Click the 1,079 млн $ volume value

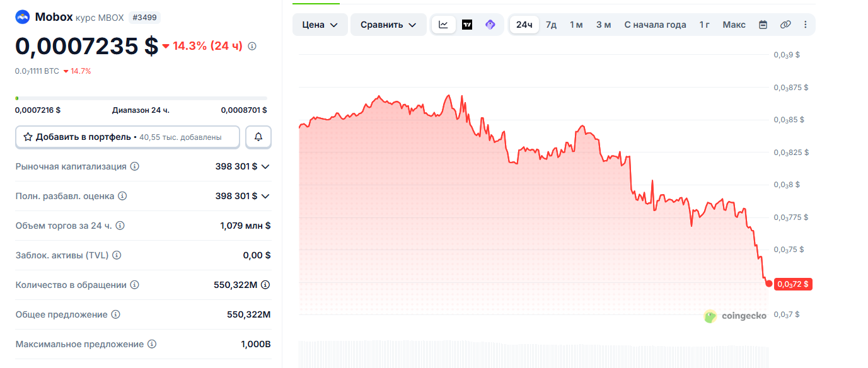pyautogui.click(x=245, y=226)
